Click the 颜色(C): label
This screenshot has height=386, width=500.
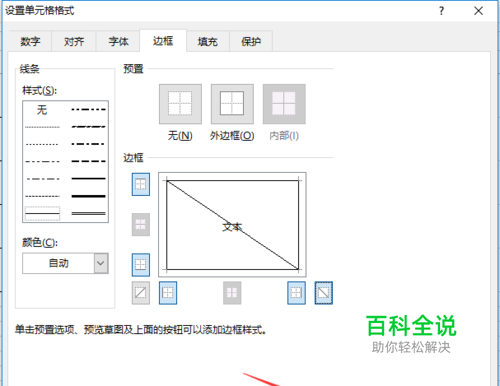pyautogui.click(x=40, y=242)
